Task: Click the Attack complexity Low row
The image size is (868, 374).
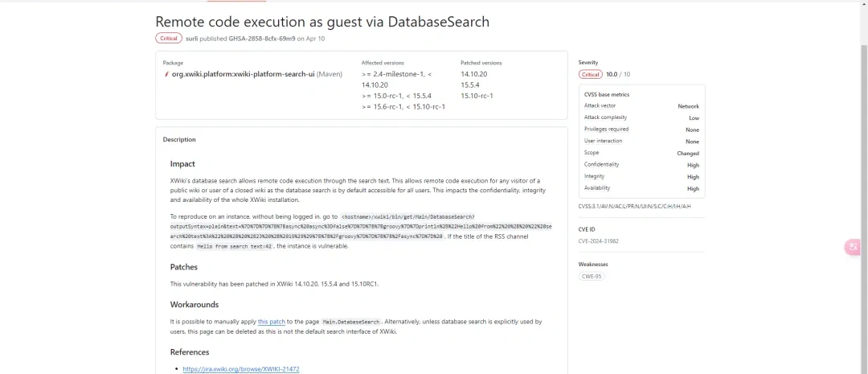Action: pyautogui.click(x=641, y=117)
